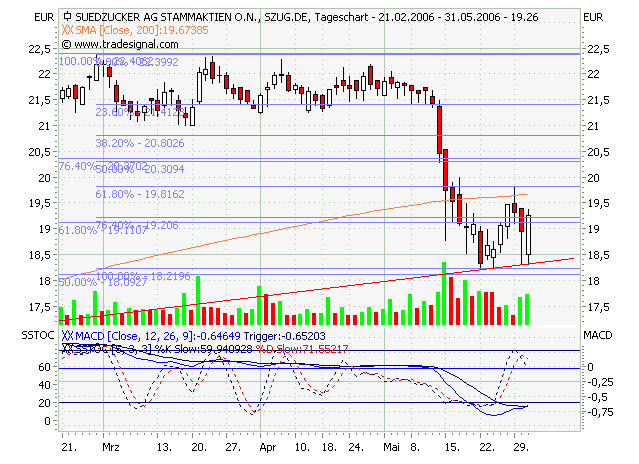Click the 40 level on SSTOC axis
This screenshot has width=639, height=464.
44,385
